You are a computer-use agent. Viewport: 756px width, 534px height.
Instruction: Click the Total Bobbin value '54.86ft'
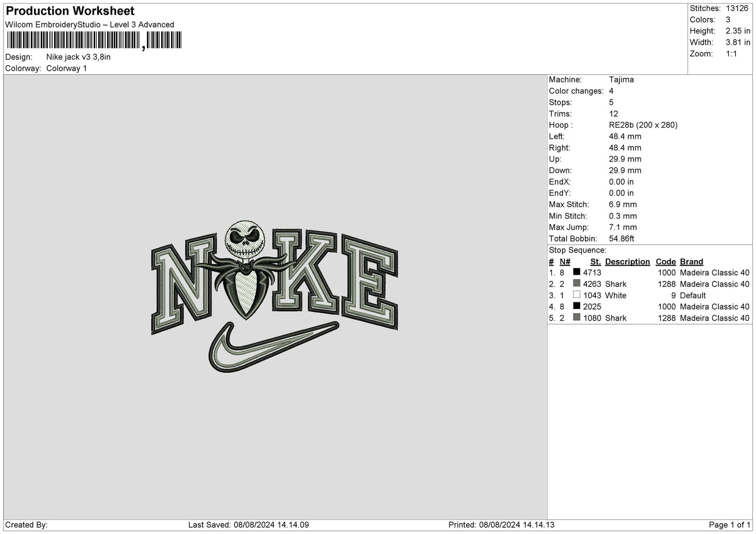622,238
